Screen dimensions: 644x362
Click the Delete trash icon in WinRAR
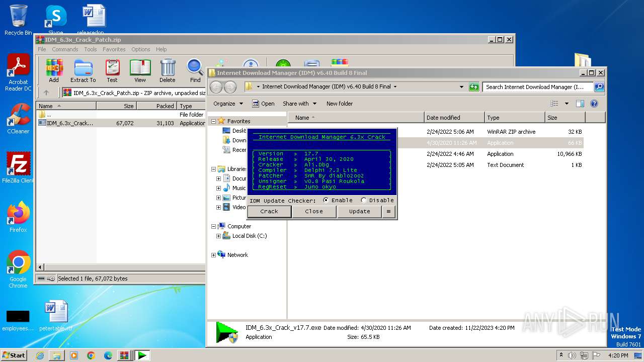(x=168, y=71)
